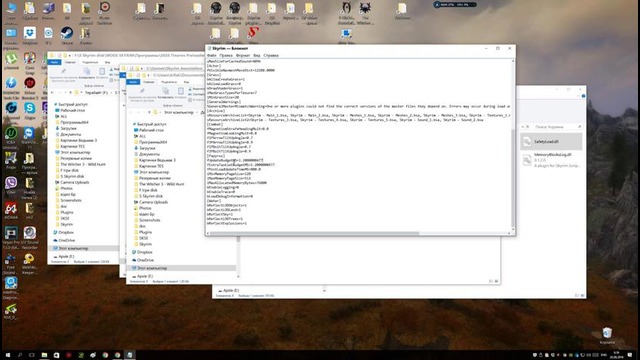Click Notepad's horizontal scrollbar thumb
Viewport: 640px width, 360px height.
point(315,233)
